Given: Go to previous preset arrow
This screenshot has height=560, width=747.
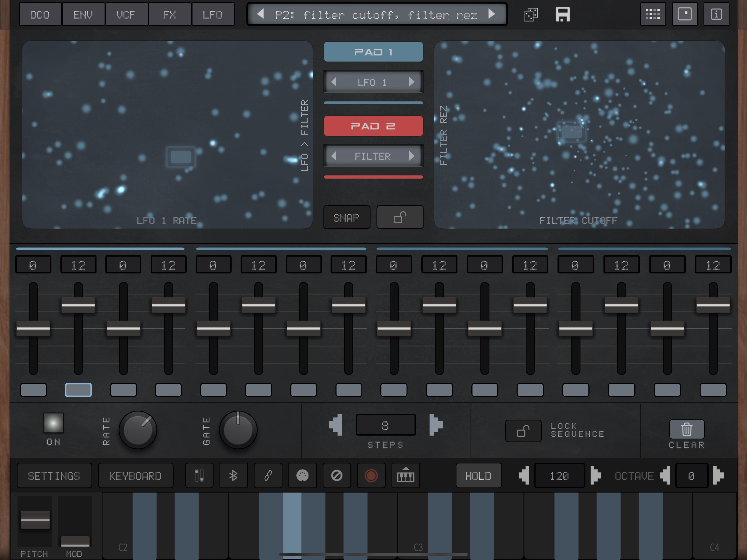Looking at the screenshot, I should [x=260, y=14].
